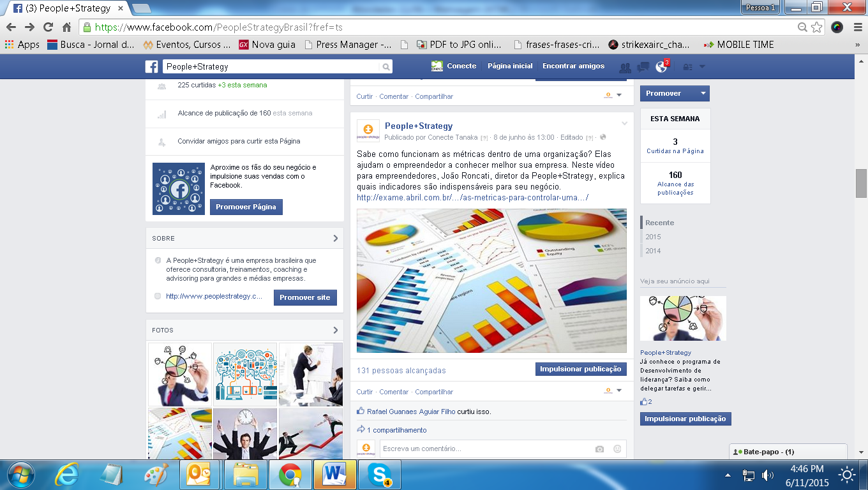
Task: Click Convidar amigos para curtir esta Página
Action: click(239, 141)
